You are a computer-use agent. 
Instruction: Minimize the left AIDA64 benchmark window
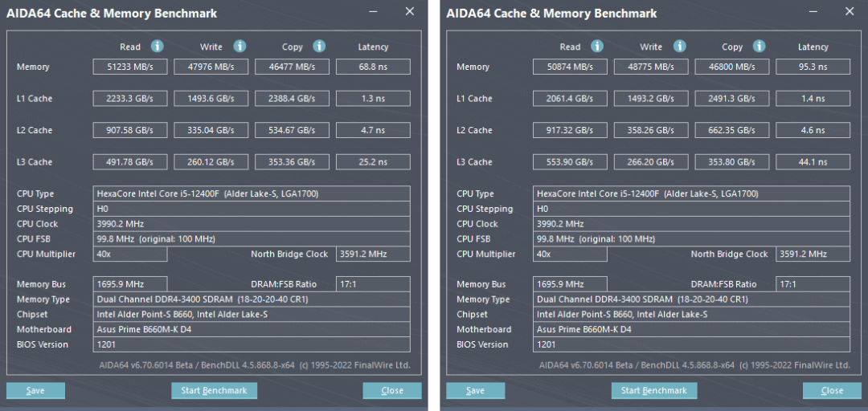(373, 12)
